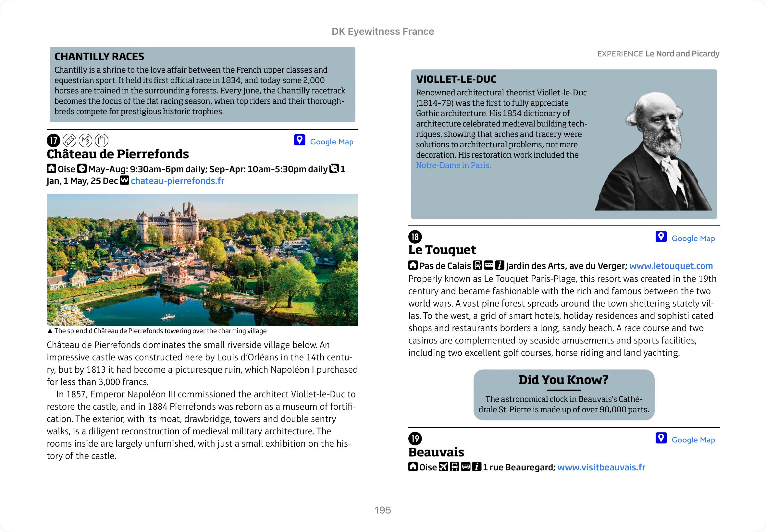Tap the Château de Pierrefonds aerial photo
This screenshot has width=766, height=532.
(203, 260)
